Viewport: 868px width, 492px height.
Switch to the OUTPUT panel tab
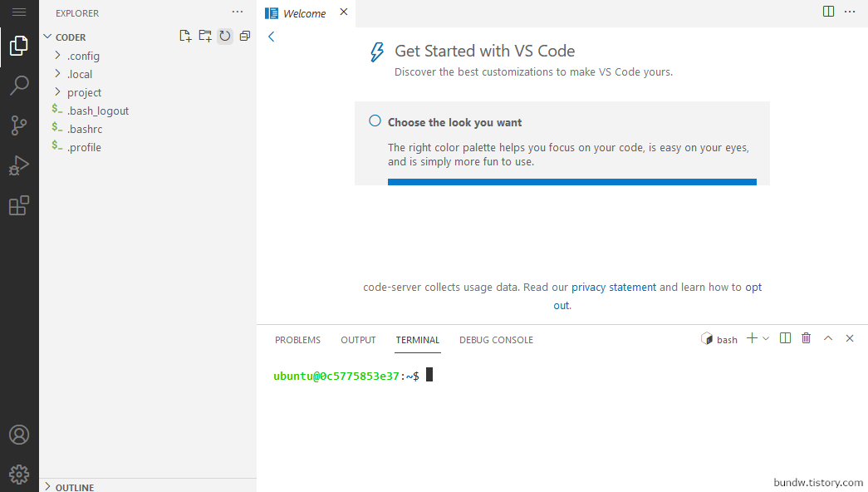(x=358, y=340)
